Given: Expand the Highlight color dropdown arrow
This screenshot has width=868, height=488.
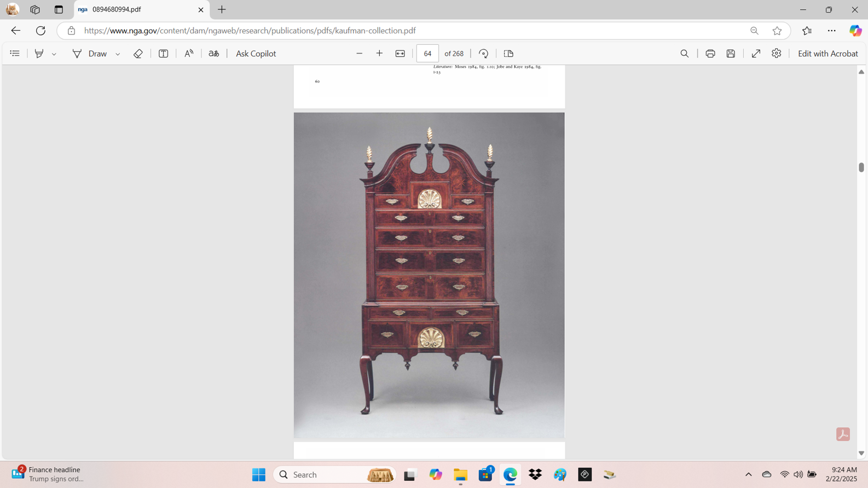Looking at the screenshot, I should [x=54, y=54].
